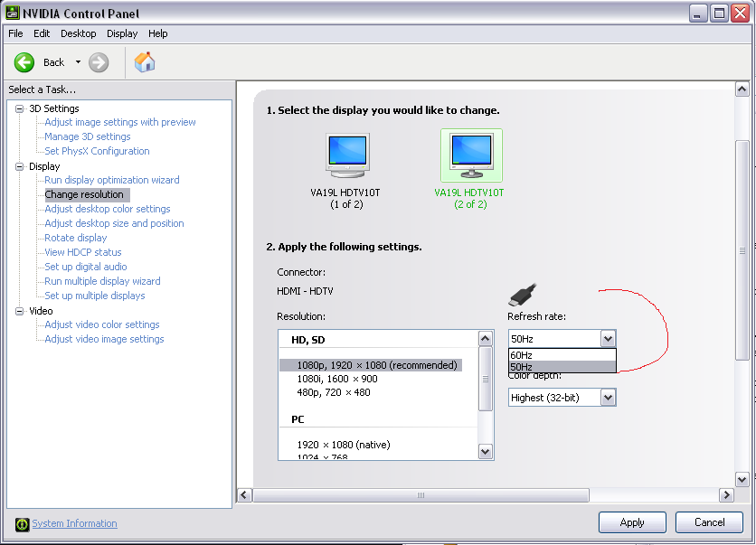Click the Cancel button

tap(709, 522)
